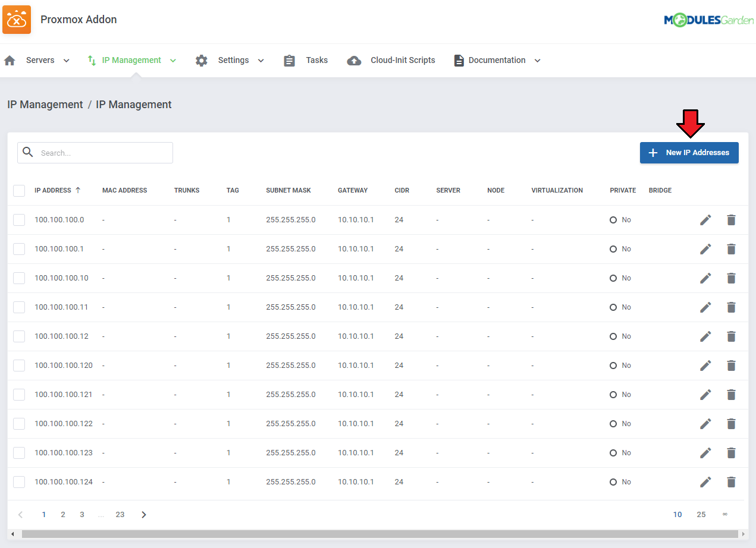Open the ModulesGarden logo link

(708, 20)
